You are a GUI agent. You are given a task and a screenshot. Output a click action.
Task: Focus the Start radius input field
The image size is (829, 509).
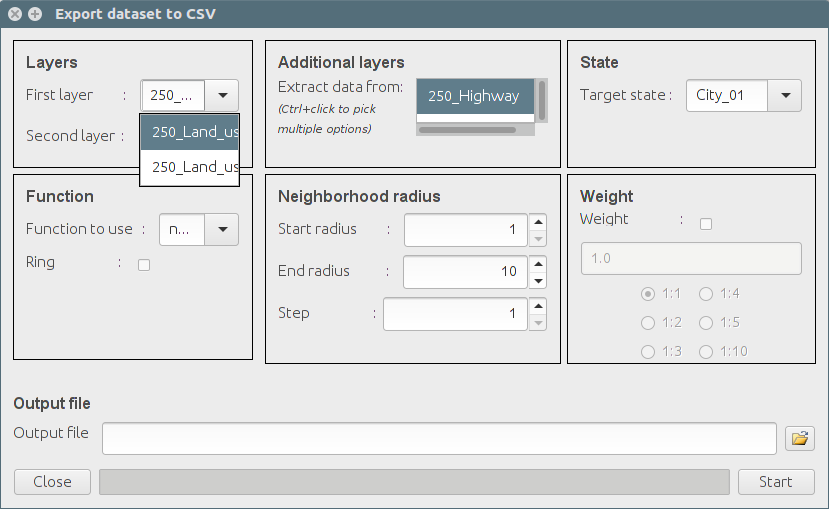coord(466,230)
